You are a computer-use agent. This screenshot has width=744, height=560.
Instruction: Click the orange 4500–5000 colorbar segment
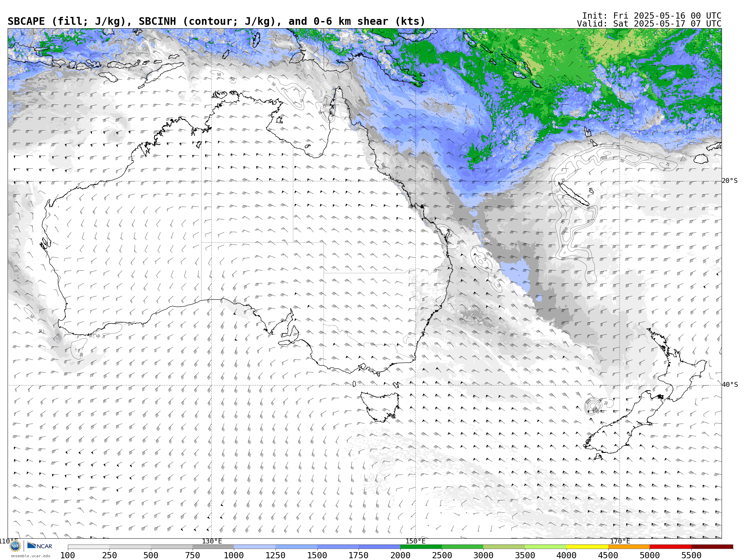tap(629, 547)
